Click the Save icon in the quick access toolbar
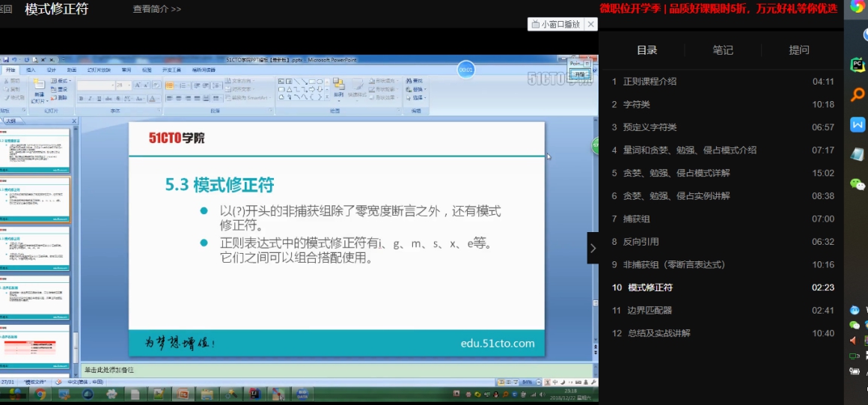The width and height of the screenshot is (868, 405). tap(6, 59)
